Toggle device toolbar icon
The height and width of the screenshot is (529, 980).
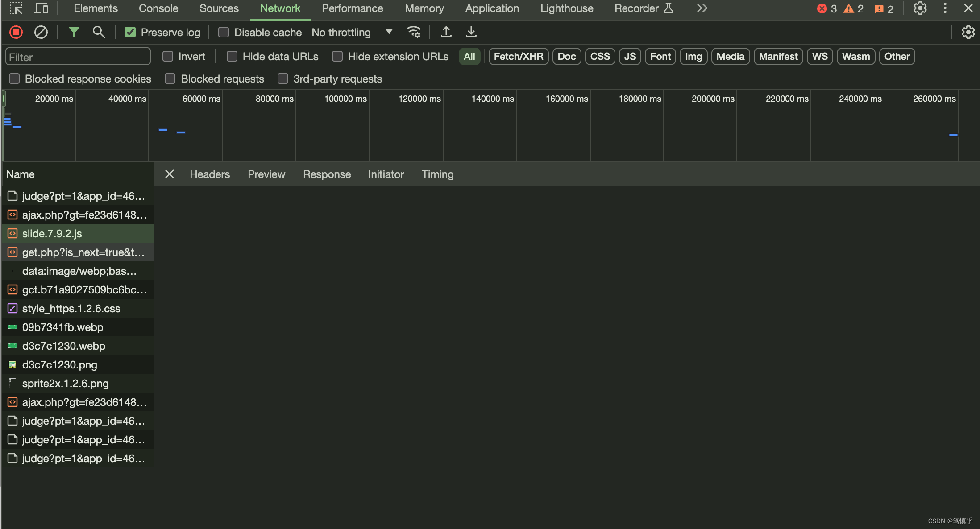(x=42, y=8)
